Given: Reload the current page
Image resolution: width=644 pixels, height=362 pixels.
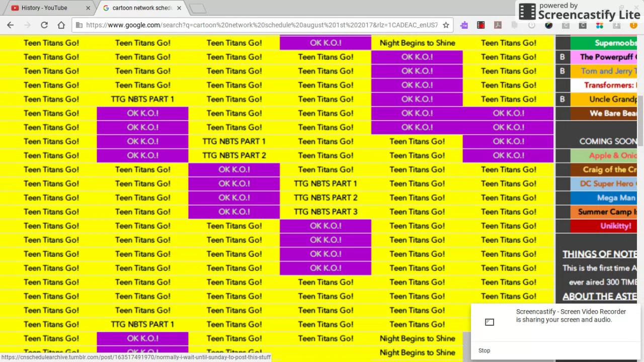Looking at the screenshot, I should (44, 25).
